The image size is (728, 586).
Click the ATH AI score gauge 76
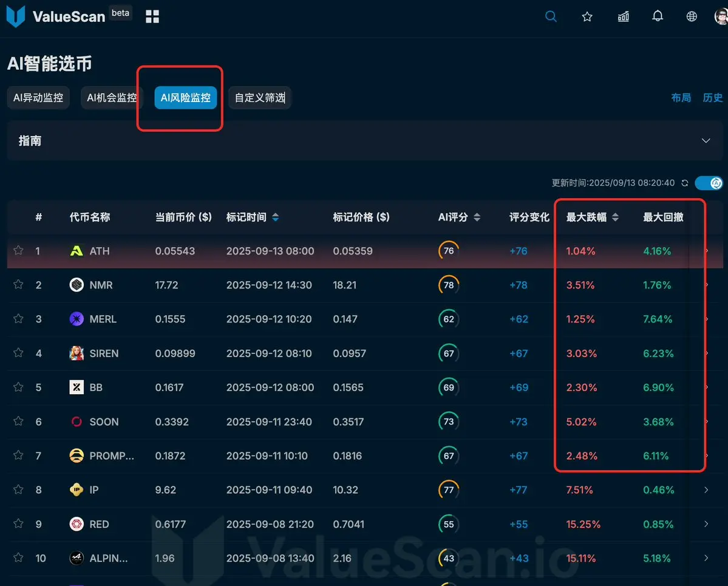click(x=449, y=251)
